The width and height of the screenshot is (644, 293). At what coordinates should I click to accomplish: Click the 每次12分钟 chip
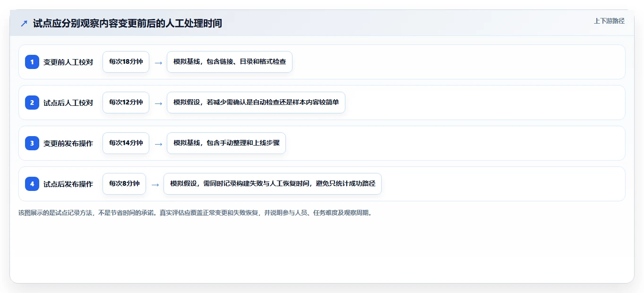pyautogui.click(x=126, y=103)
